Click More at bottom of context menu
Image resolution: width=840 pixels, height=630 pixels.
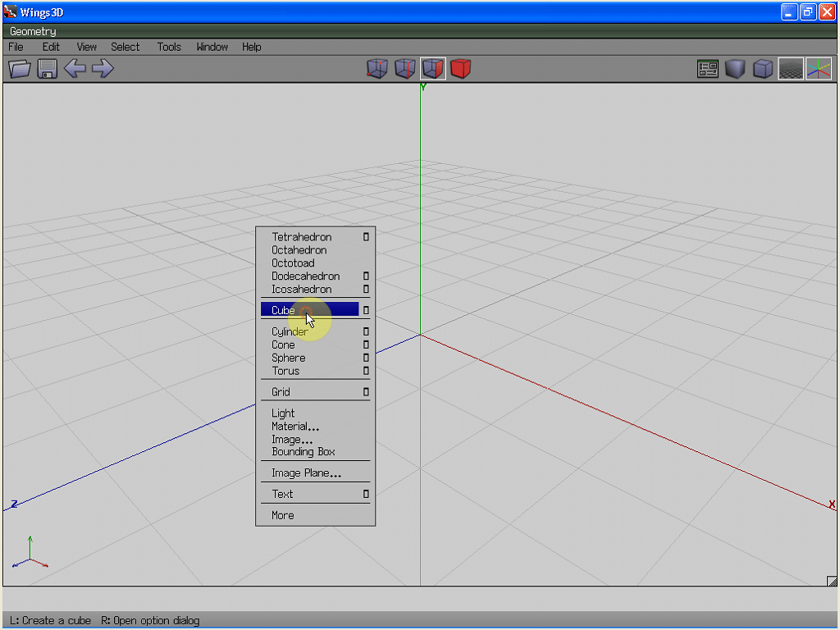[283, 515]
